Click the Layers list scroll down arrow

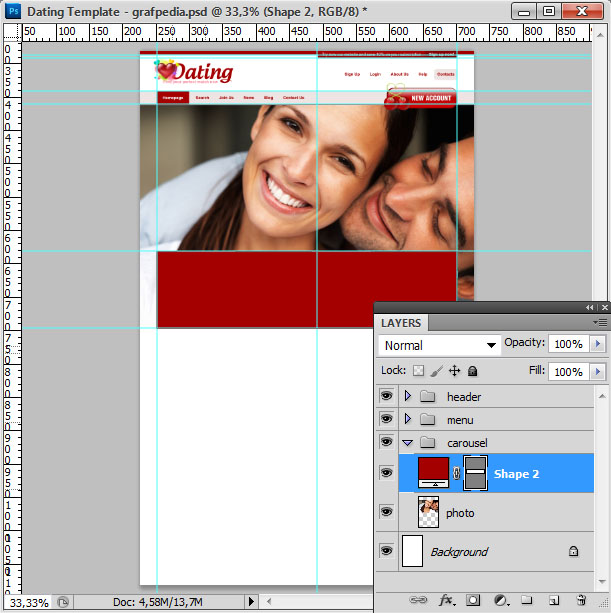click(602, 582)
